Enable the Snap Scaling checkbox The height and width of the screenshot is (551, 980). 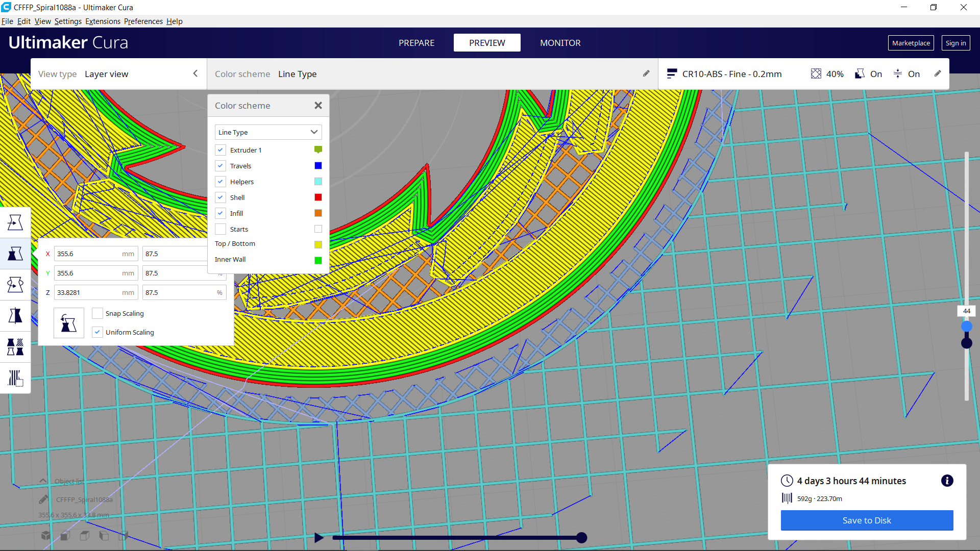point(97,313)
